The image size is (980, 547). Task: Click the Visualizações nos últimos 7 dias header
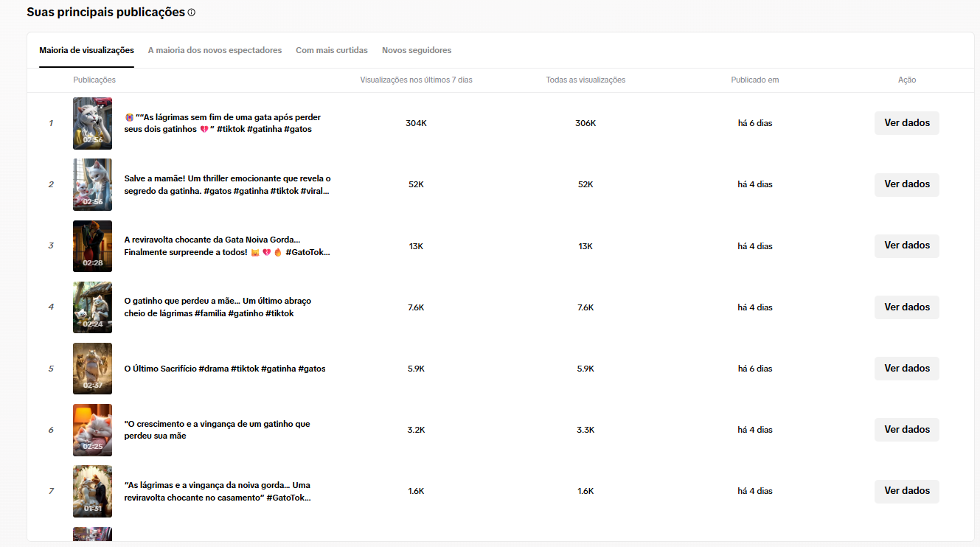pos(416,80)
